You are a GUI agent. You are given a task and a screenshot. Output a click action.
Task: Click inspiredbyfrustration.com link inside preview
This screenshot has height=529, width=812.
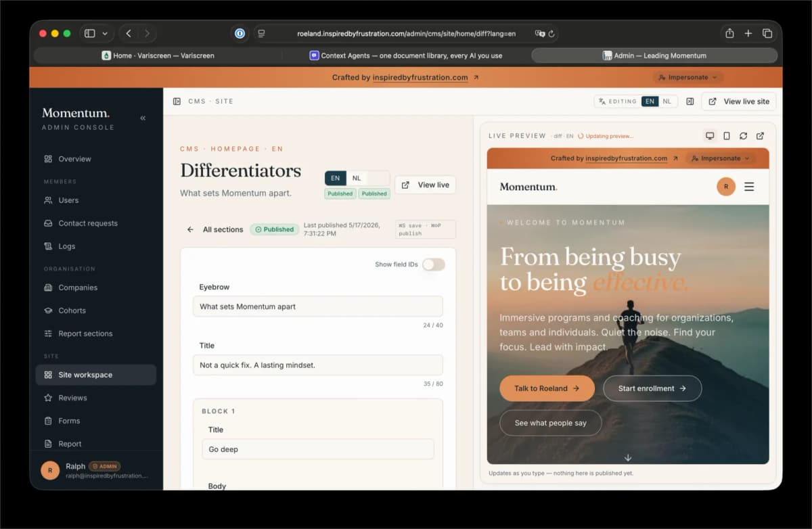point(627,158)
